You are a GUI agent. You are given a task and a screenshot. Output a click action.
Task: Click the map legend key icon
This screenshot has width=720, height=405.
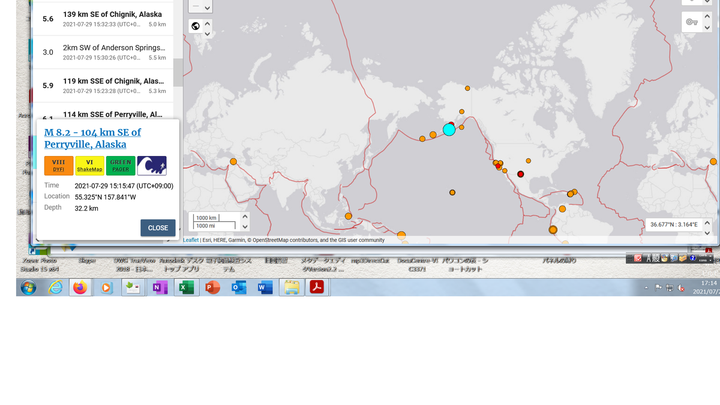(693, 22)
